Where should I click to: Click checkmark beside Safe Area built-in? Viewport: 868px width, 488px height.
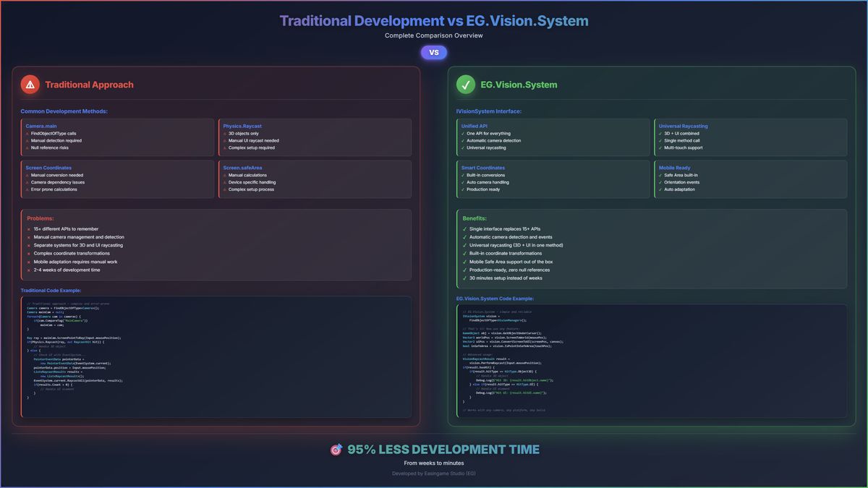point(661,175)
